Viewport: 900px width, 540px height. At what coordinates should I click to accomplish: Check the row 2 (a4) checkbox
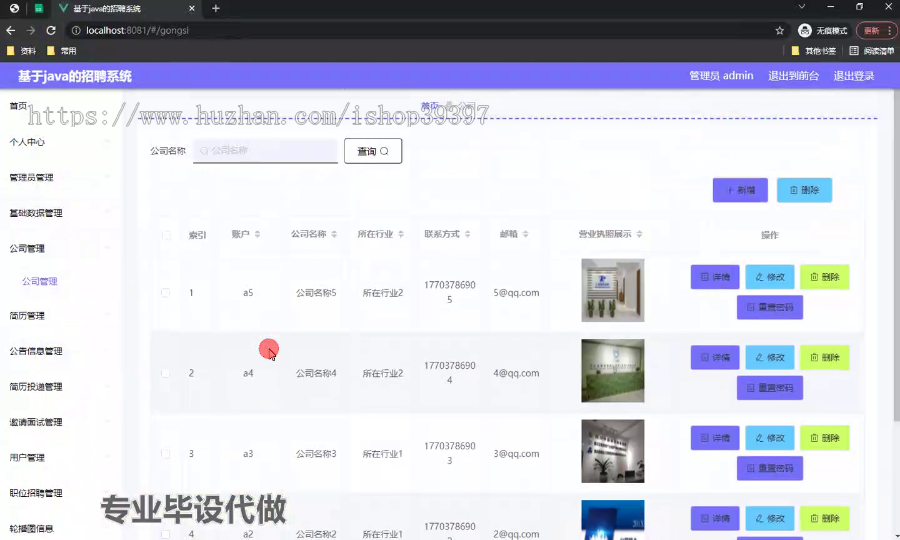166,373
